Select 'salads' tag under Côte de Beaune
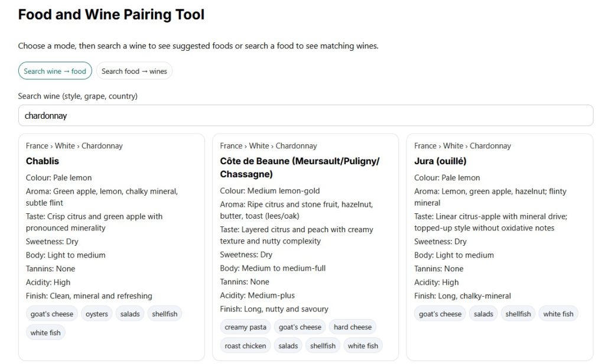 tap(288, 346)
